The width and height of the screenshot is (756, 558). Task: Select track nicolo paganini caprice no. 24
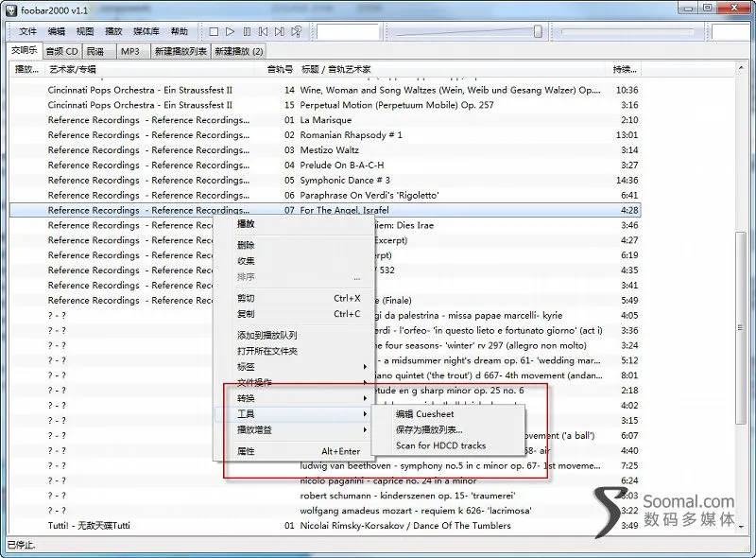point(325,480)
